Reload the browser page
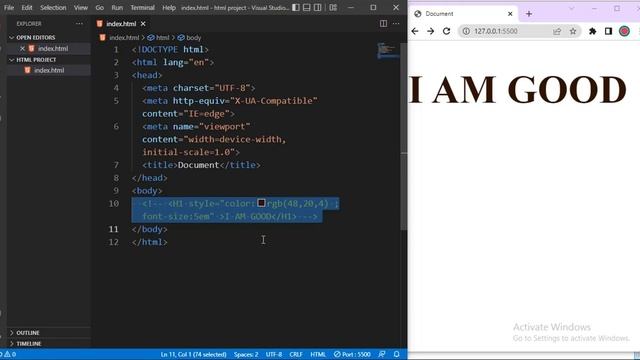The height and width of the screenshot is (360, 640). point(447,31)
